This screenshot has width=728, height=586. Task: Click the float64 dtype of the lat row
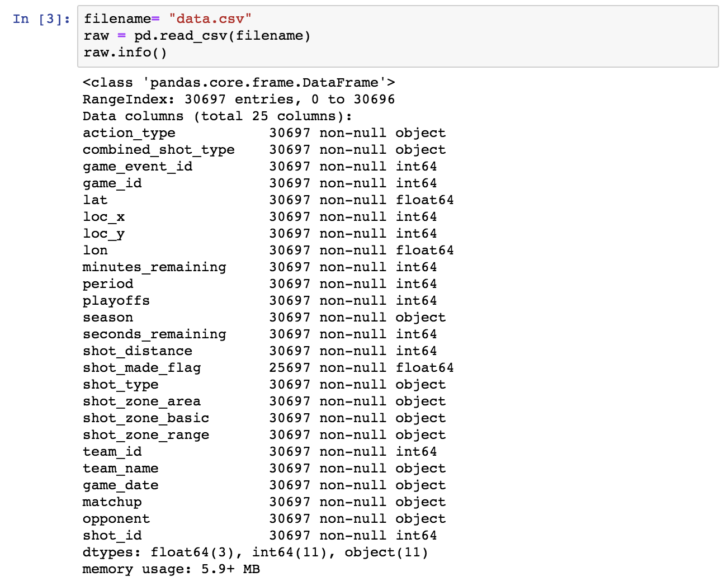(x=424, y=200)
